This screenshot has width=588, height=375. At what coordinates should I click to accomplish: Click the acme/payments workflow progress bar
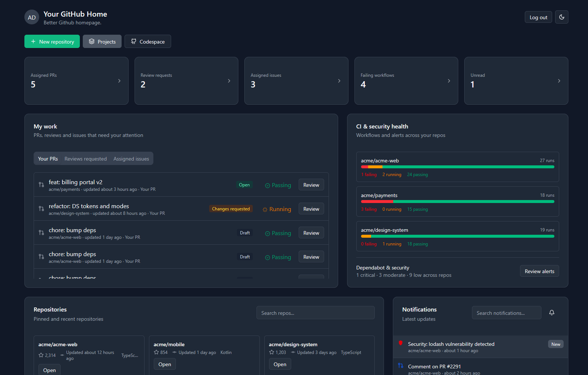458,202
